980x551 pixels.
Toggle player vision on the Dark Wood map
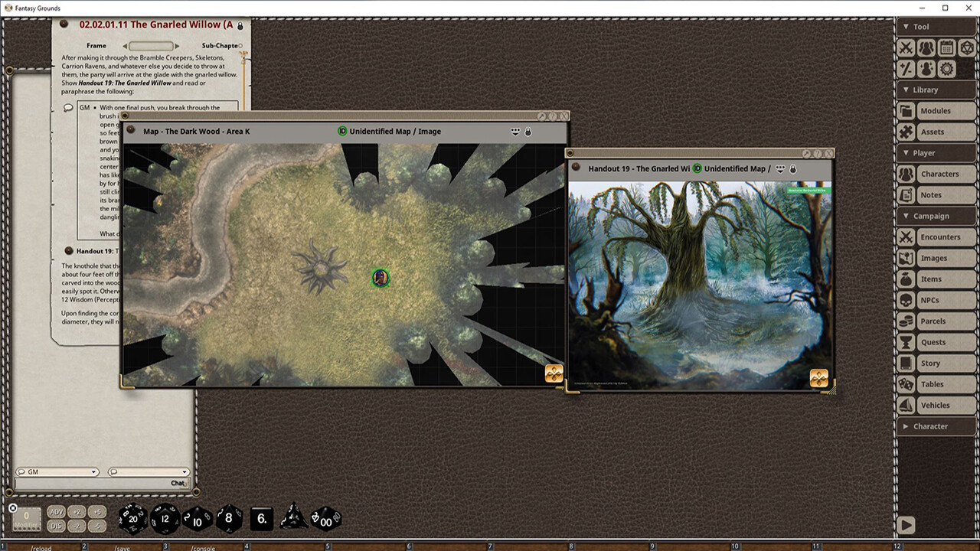[x=515, y=131]
